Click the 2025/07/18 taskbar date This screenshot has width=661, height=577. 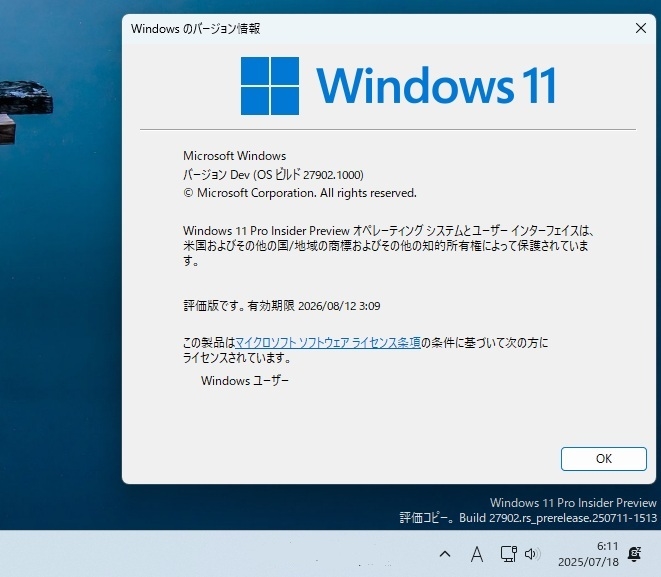pyautogui.click(x=588, y=562)
